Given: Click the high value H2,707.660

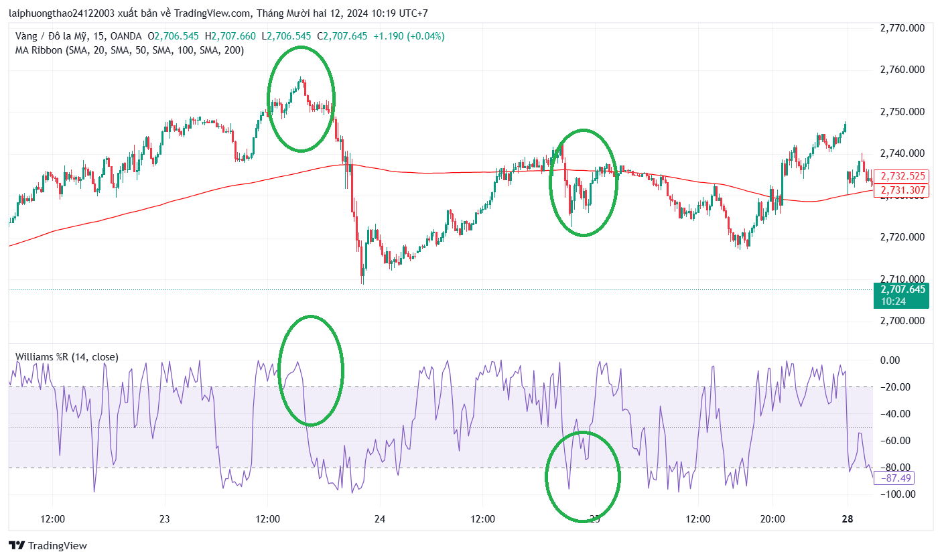Looking at the screenshot, I should coord(230,36).
